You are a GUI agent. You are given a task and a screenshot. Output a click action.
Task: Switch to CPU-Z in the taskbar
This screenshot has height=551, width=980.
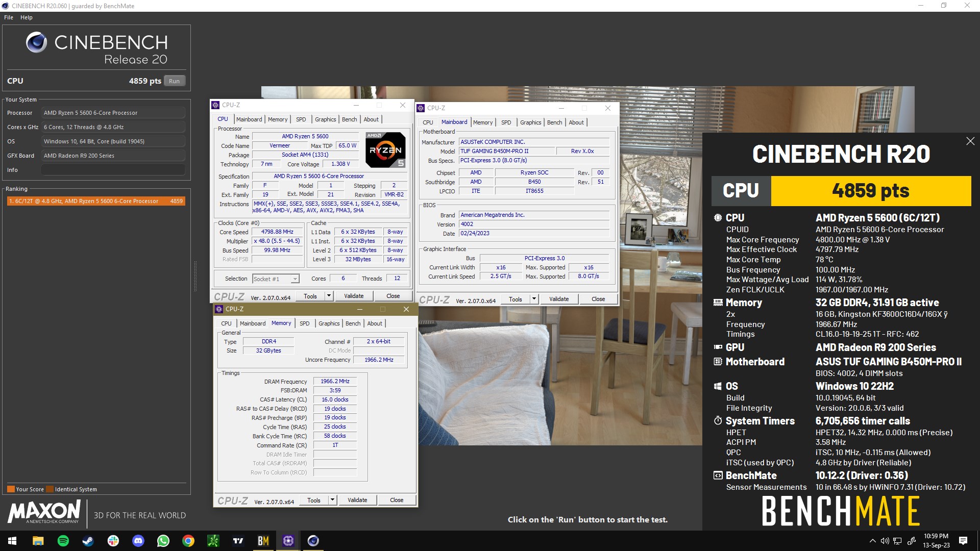pyautogui.click(x=288, y=541)
